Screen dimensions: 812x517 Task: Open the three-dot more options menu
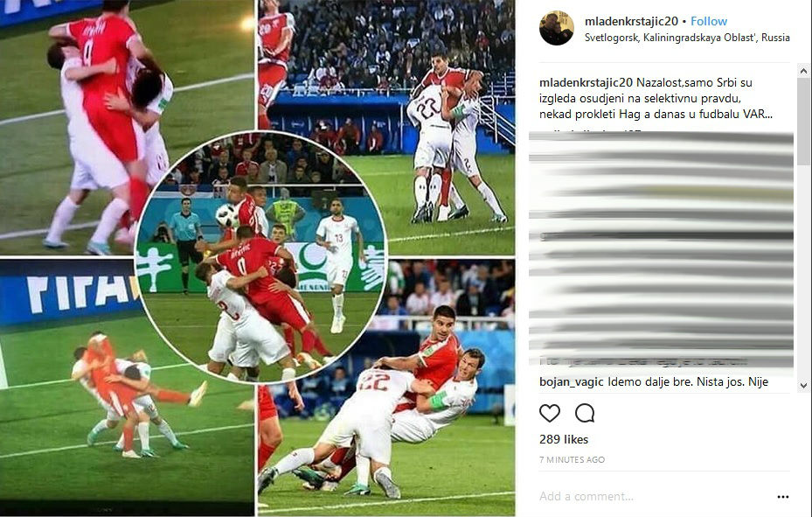click(x=783, y=496)
